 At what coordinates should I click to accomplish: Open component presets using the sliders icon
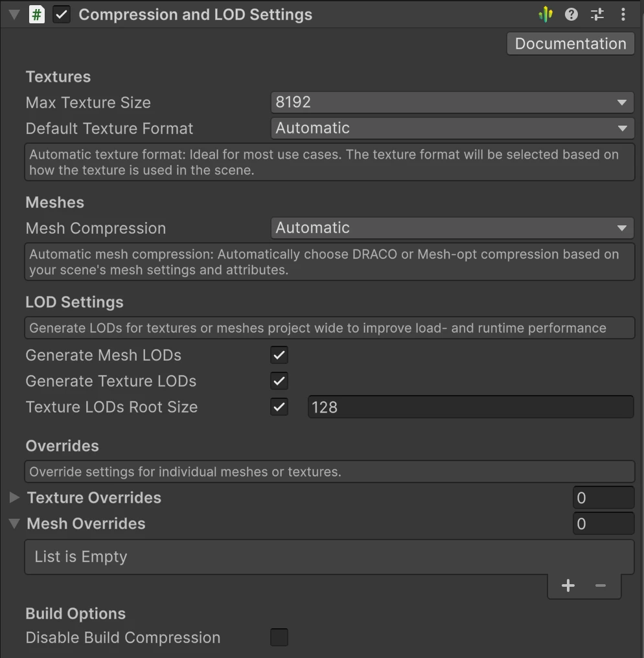(x=597, y=14)
